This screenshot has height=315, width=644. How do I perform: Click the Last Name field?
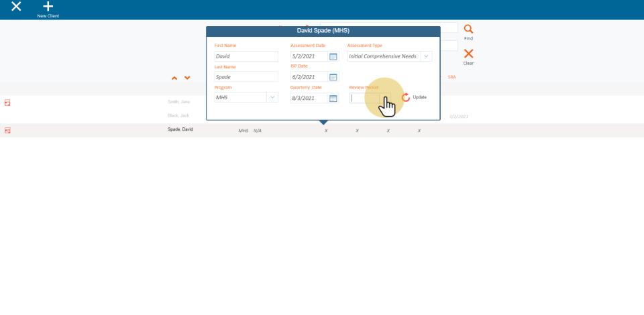pos(246,77)
